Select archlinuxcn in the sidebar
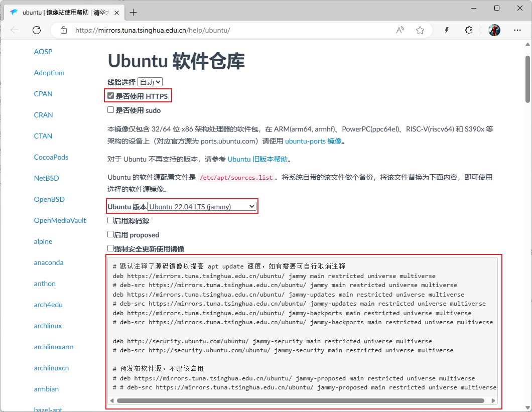 pos(51,368)
